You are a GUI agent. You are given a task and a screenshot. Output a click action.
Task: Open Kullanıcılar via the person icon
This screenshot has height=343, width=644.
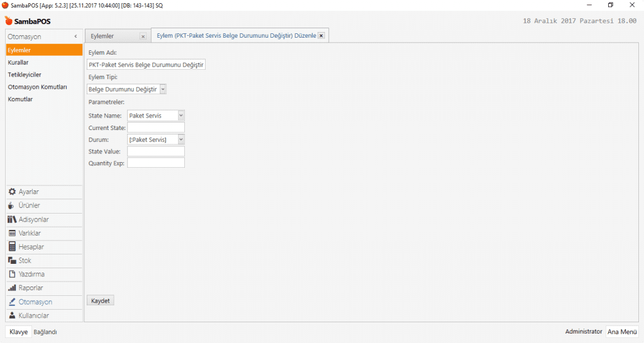[x=12, y=315]
